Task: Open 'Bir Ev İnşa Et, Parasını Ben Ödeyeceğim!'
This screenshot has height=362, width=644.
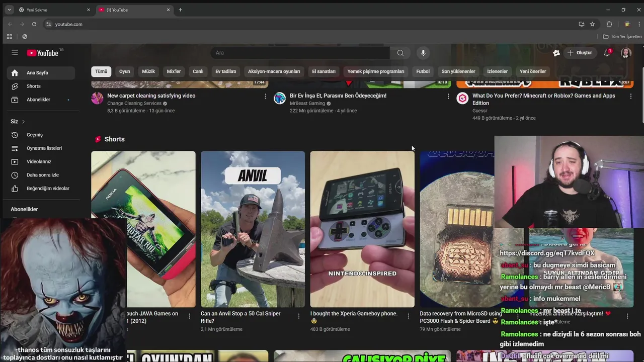Action: click(338, 96)
